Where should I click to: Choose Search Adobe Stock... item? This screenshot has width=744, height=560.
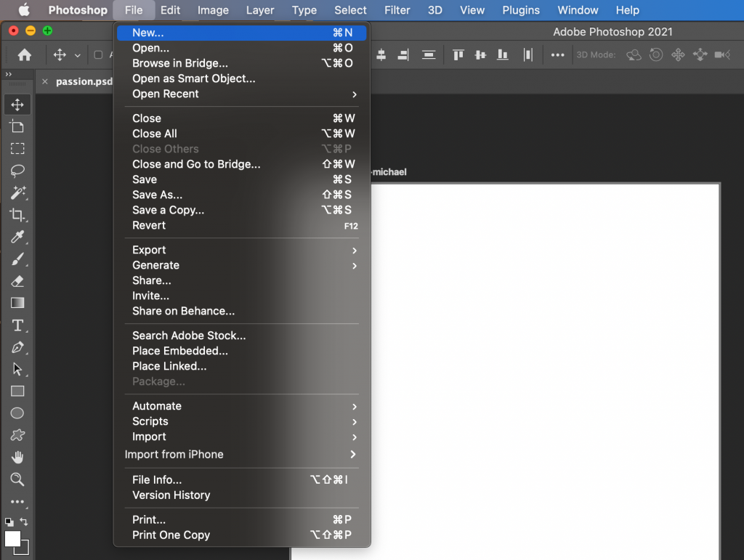(241, 336)
